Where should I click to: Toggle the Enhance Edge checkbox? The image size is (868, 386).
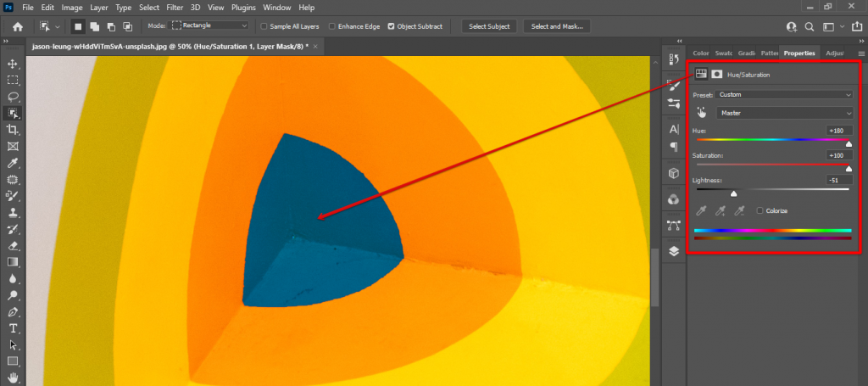pyautogui.click(x=331, y=26)
